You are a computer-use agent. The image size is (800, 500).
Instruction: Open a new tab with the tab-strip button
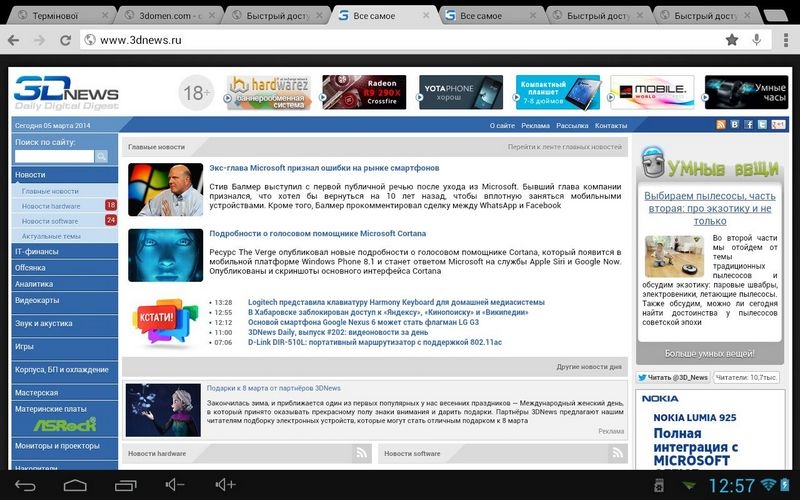(776, 16)
